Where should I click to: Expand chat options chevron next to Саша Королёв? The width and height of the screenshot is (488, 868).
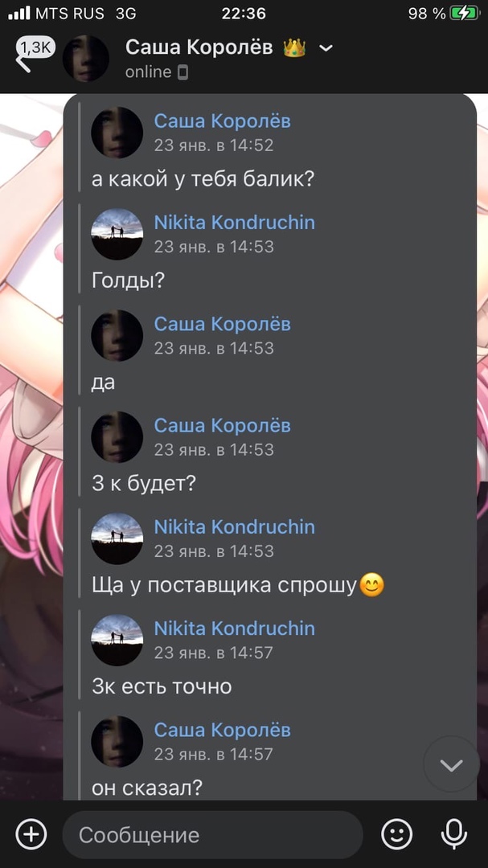(x=326, y=48)
